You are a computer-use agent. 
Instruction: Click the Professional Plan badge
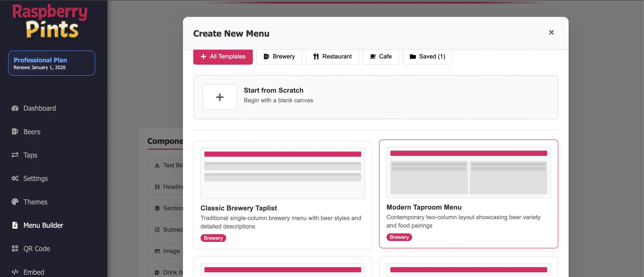point(51,63)
